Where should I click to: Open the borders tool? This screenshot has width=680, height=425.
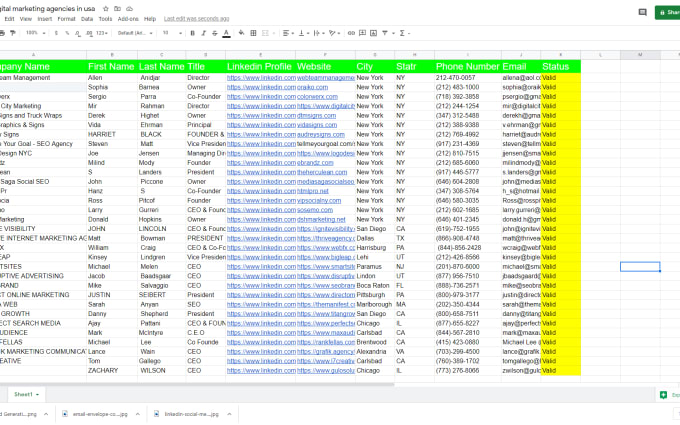click(253, 33)
